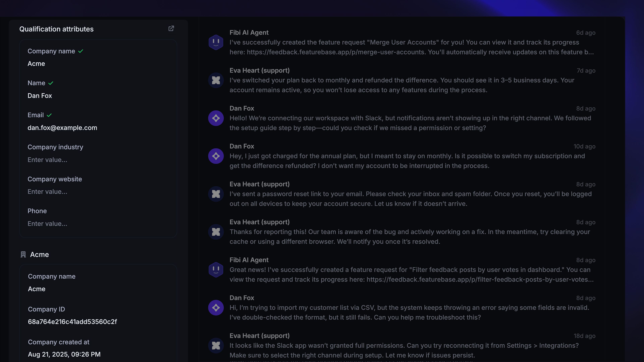
Task: Click the Company ID value 68a764e216c41add53560c2f
Action: (72, 322)
